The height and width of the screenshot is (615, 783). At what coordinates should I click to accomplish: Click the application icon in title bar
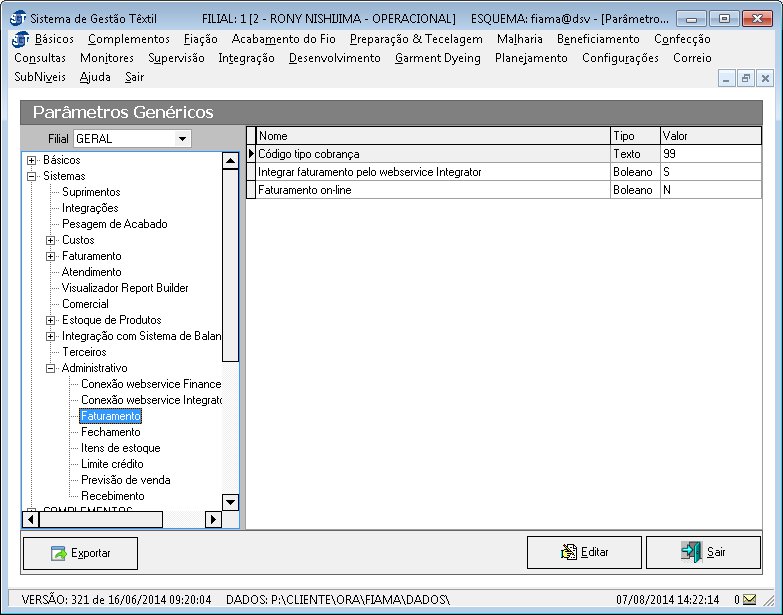[17, 19]
